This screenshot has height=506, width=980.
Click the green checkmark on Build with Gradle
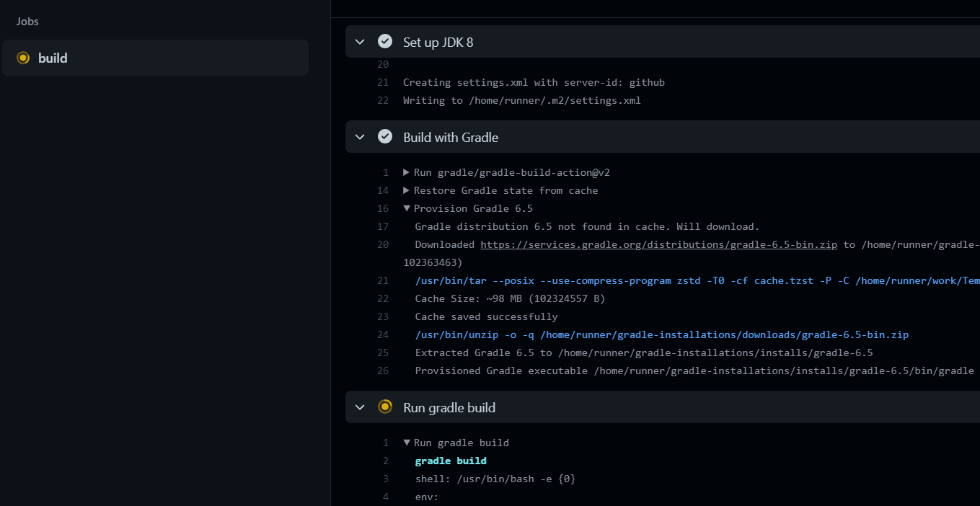pyautogui.click(x=384, y=136)
